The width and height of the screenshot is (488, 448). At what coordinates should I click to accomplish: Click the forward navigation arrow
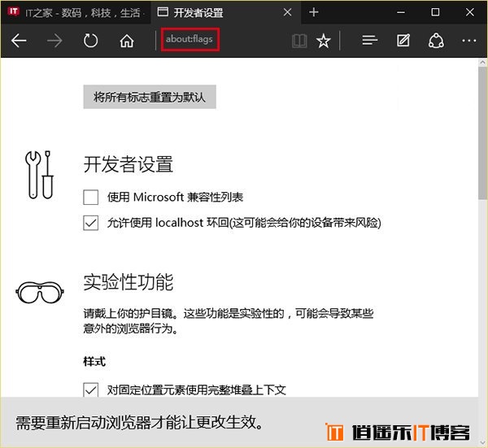54,41
